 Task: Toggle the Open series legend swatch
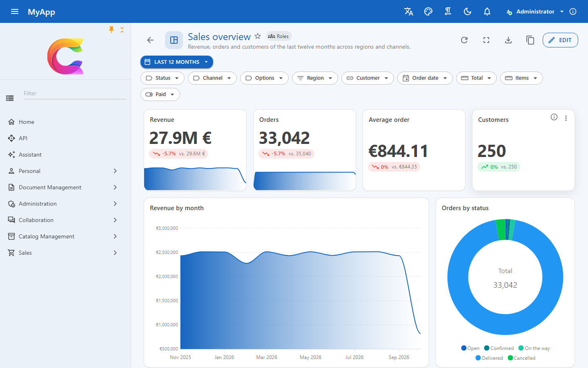click(464, 348)
